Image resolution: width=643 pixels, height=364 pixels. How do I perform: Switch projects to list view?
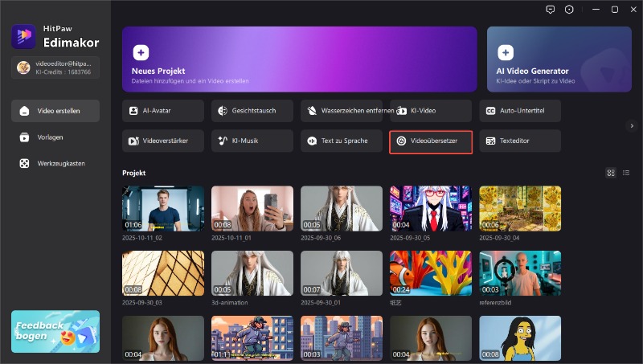[x=626, y=173]
